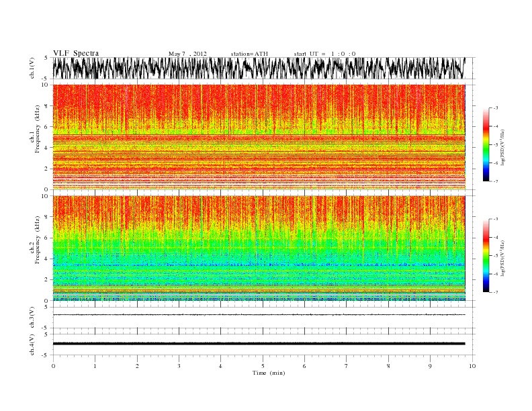Select the "May 7 , 2012" date text
The width and height of the screenshot is (532, 411).
(x=187, y=54)
